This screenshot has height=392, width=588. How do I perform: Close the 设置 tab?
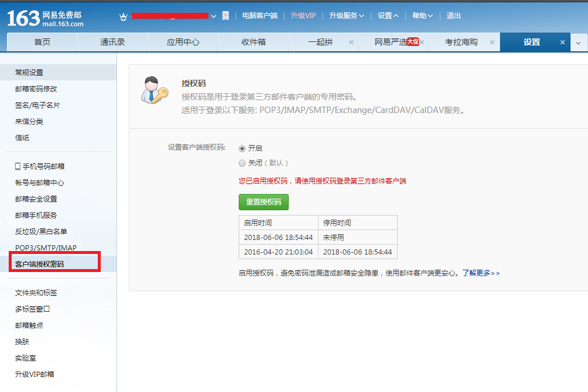pos(562,43)
